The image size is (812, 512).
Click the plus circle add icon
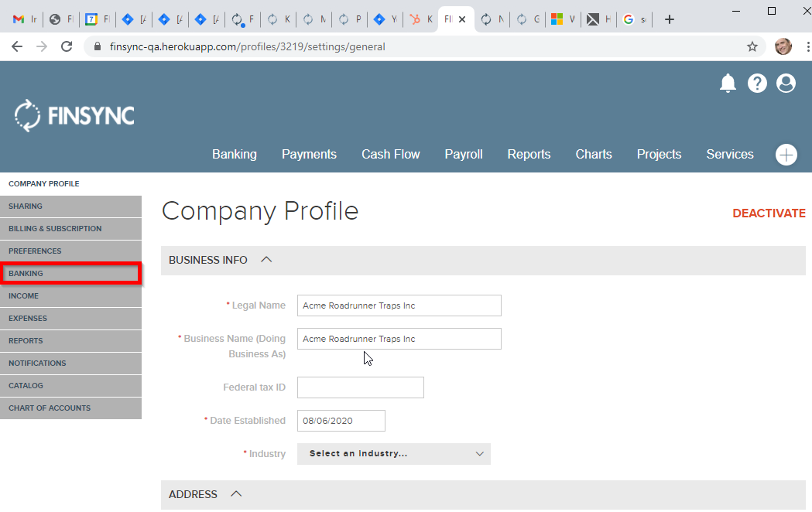[x=786, y=155]
